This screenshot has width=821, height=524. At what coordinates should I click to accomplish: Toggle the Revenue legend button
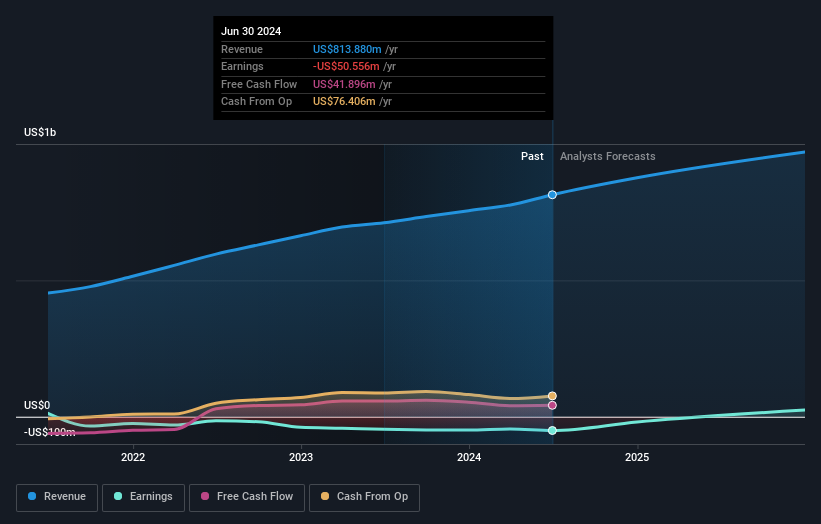(x=57, y=497)
